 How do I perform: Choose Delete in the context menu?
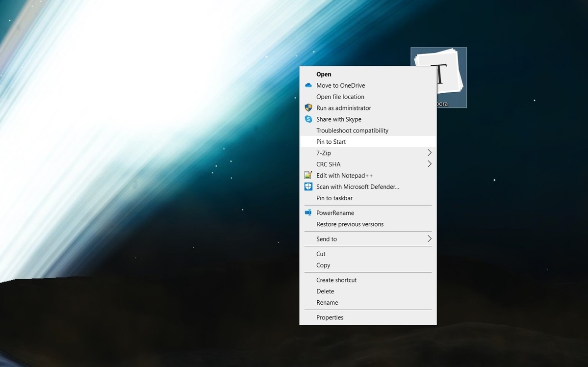[x=325, y=291]
